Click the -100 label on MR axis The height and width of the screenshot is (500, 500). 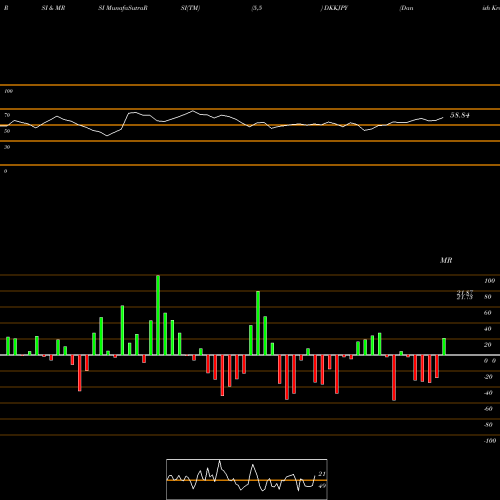pyautogui.click(x=490, y=441)
